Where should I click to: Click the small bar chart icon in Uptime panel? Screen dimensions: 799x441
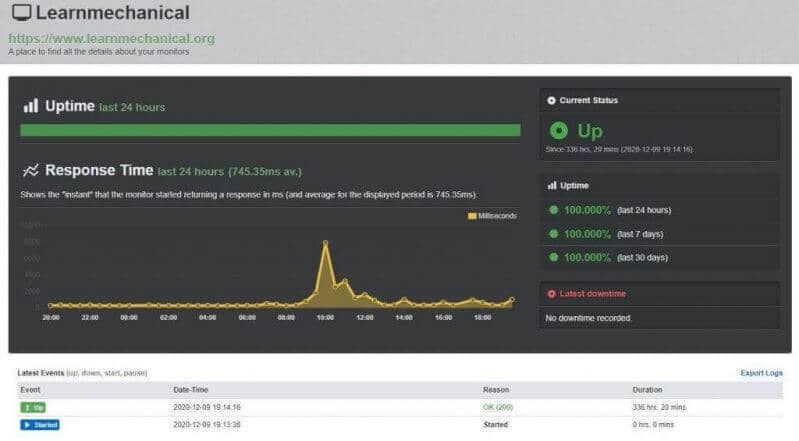[552, 186]
